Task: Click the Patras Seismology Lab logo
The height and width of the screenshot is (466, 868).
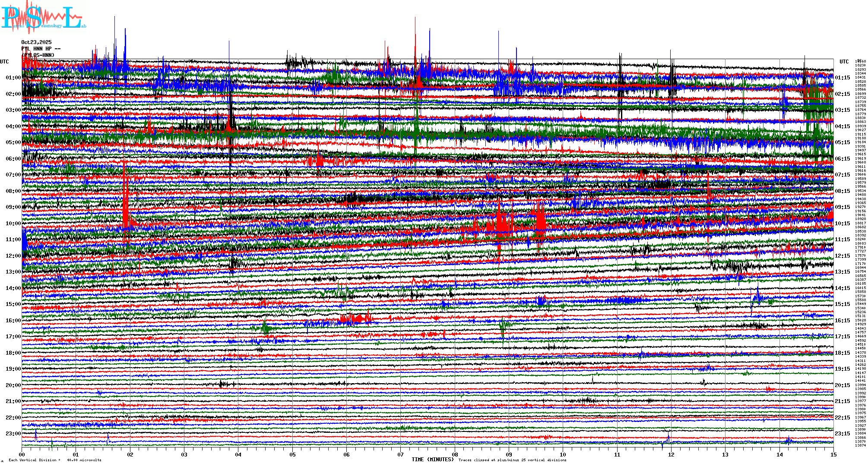Action: click(43, 18)
